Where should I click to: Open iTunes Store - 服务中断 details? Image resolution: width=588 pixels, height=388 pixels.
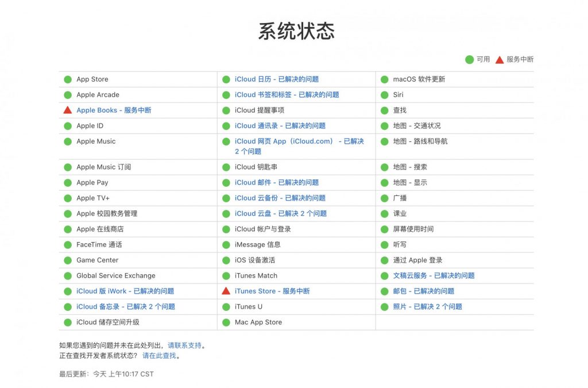pyautogui.click(x=272, y=291)
